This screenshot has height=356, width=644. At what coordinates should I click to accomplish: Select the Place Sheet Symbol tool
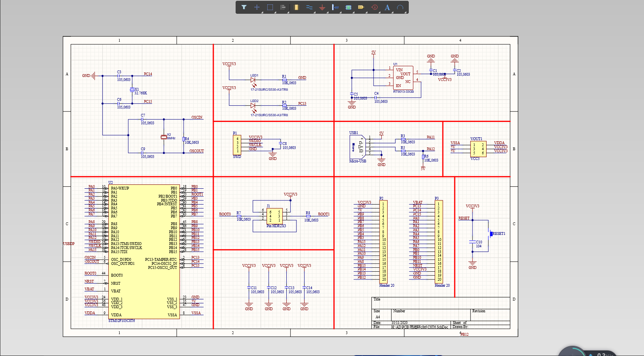(x=348, y=7)
